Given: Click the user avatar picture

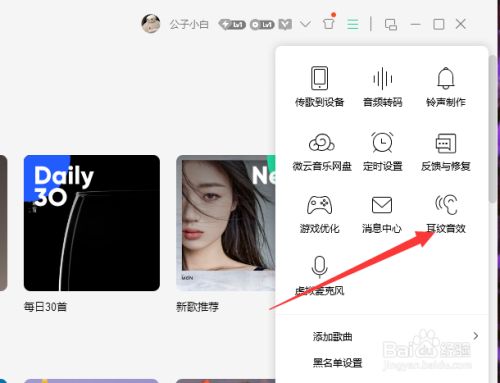Looking at the screenshot, I should (151, 24).
